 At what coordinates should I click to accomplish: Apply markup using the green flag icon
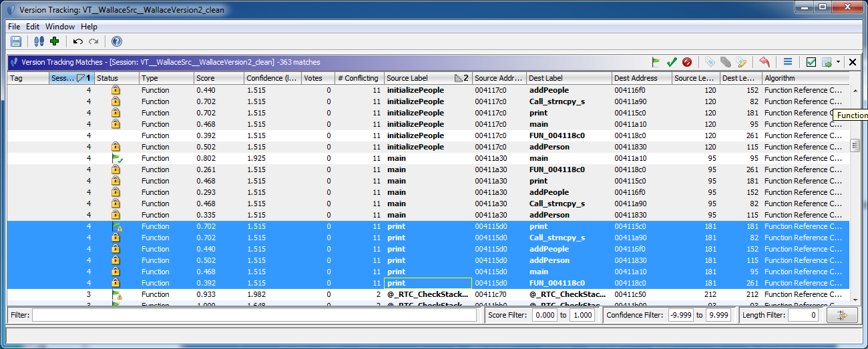(656, 62)
